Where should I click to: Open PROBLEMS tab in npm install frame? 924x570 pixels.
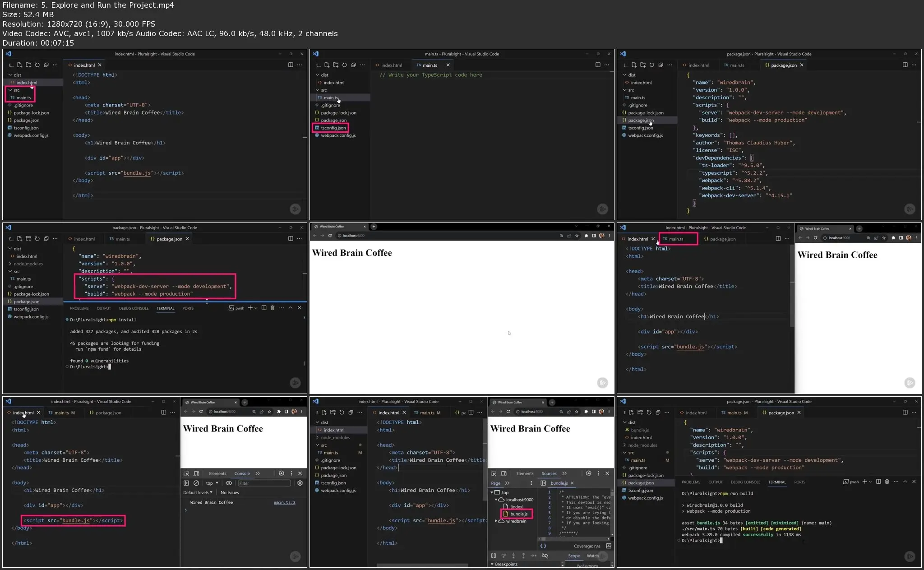(x=79, y=308)
